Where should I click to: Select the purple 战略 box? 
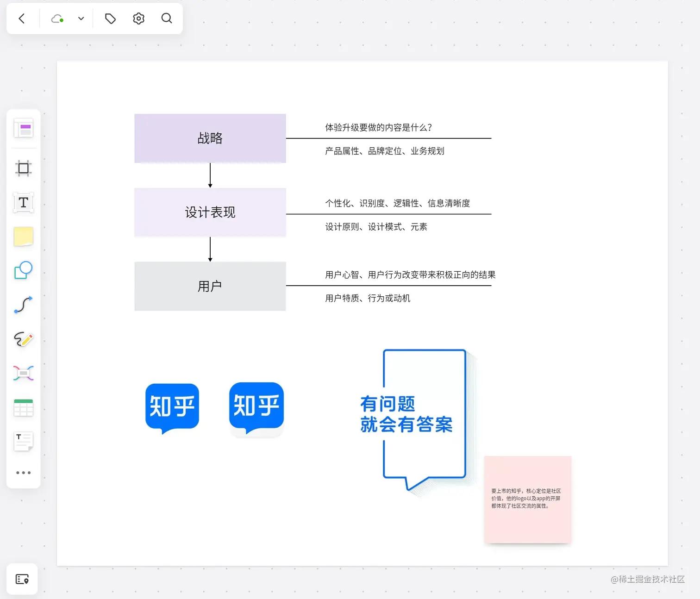210,138
